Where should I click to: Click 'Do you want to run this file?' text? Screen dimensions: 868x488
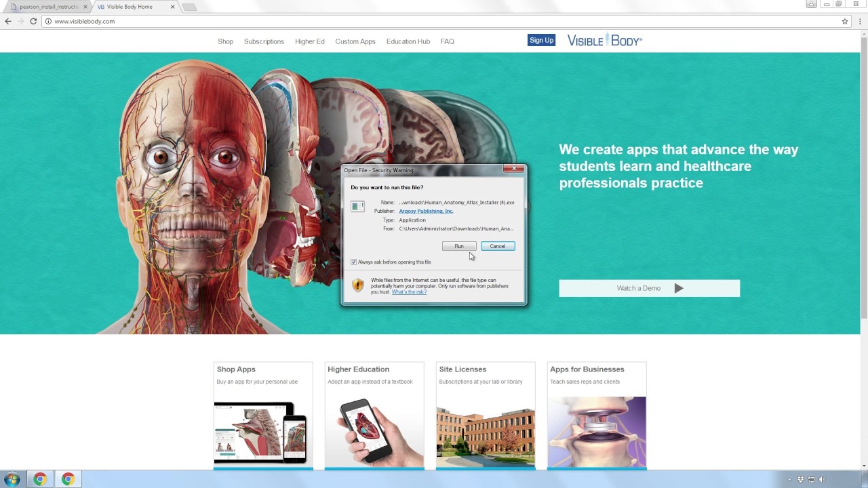coord(387,187)
